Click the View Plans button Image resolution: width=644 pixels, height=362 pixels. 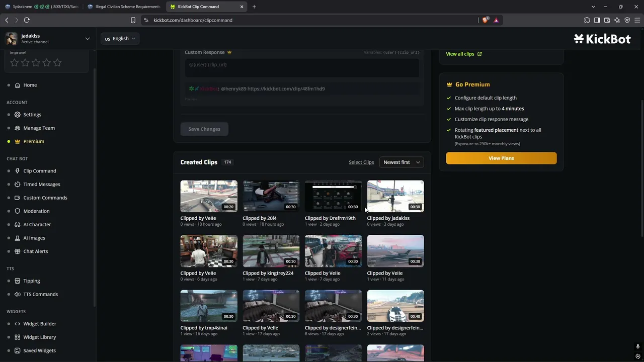[501, 158]
